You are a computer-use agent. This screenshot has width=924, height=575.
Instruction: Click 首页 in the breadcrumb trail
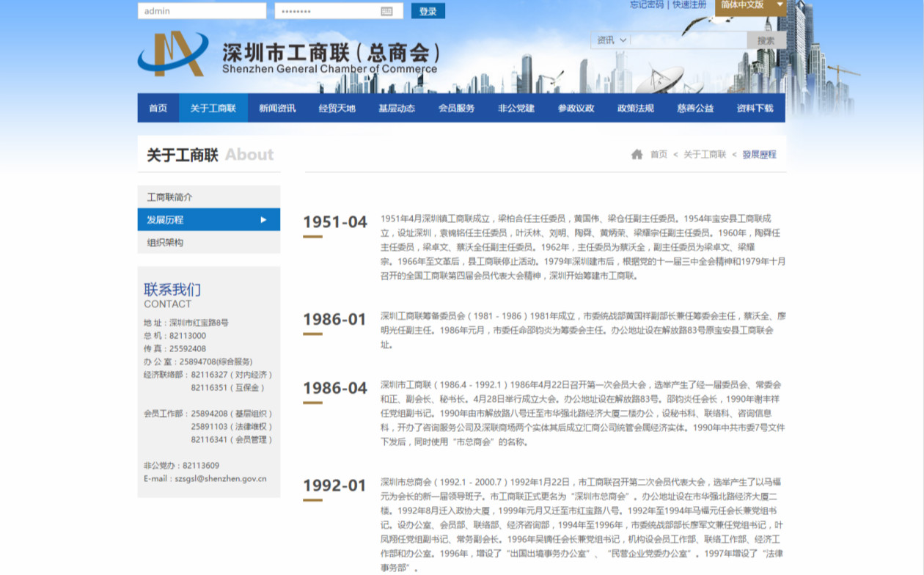tap(659, 155)
